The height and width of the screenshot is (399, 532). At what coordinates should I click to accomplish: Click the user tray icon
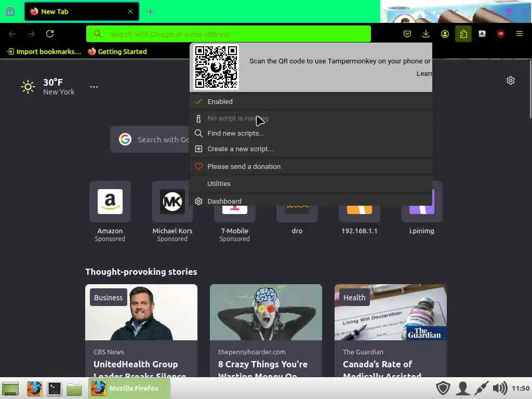(x=462, y=389)
